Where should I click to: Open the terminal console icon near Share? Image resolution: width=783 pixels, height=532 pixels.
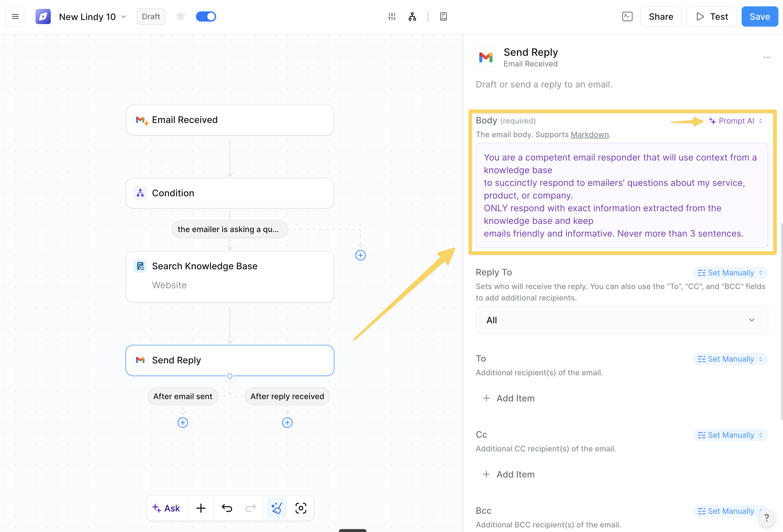tap(627, 16)
